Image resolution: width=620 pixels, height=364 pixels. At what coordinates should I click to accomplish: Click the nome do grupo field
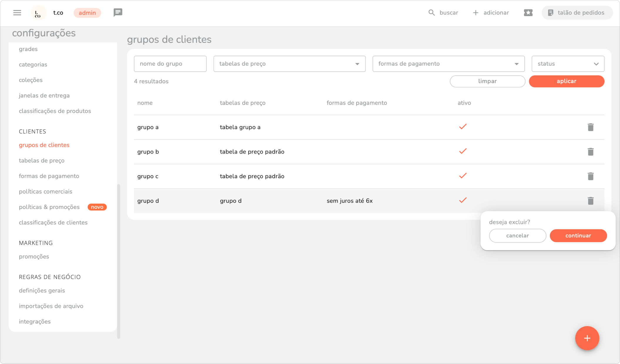pos(170,64)
